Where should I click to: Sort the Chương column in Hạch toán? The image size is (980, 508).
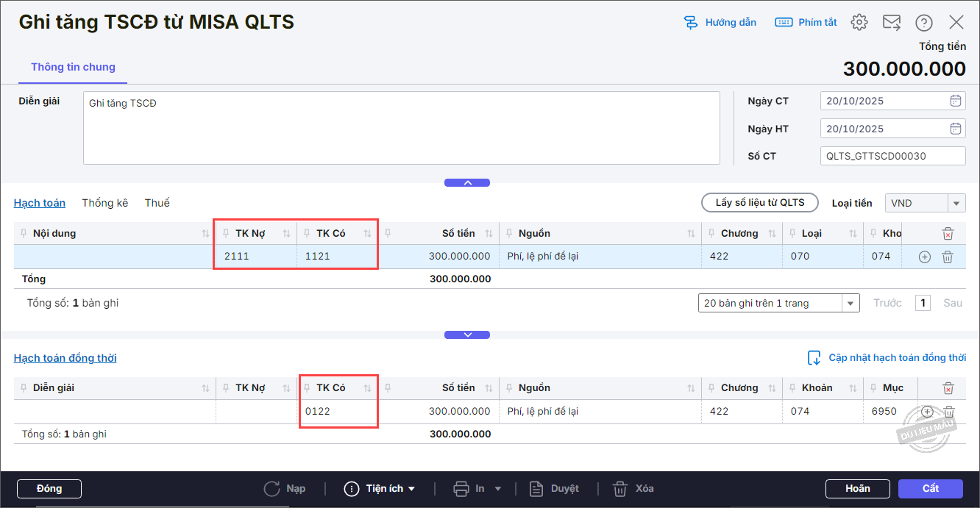click(x=772, y=234)
